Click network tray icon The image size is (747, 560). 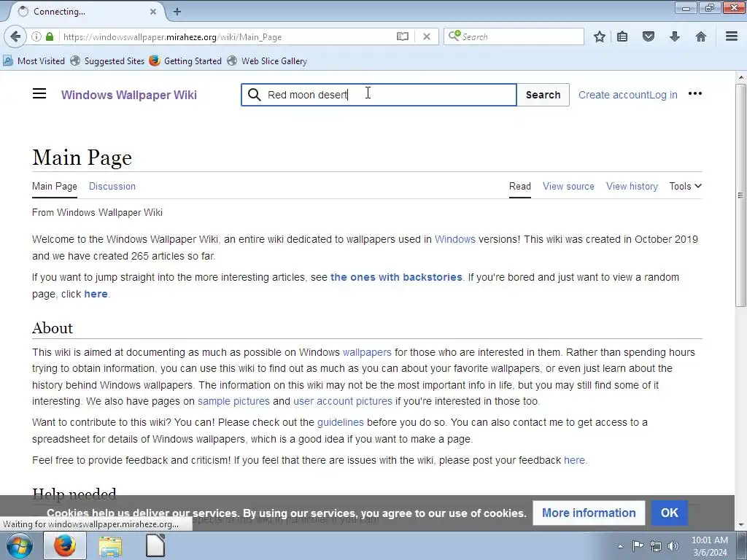pos(656,546)
